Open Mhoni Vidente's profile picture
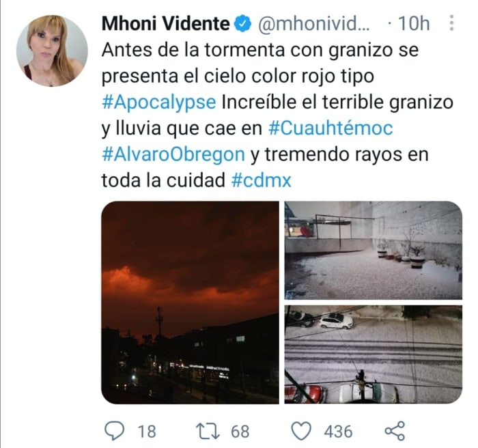The image size is (478, 448). pos(52,51)
